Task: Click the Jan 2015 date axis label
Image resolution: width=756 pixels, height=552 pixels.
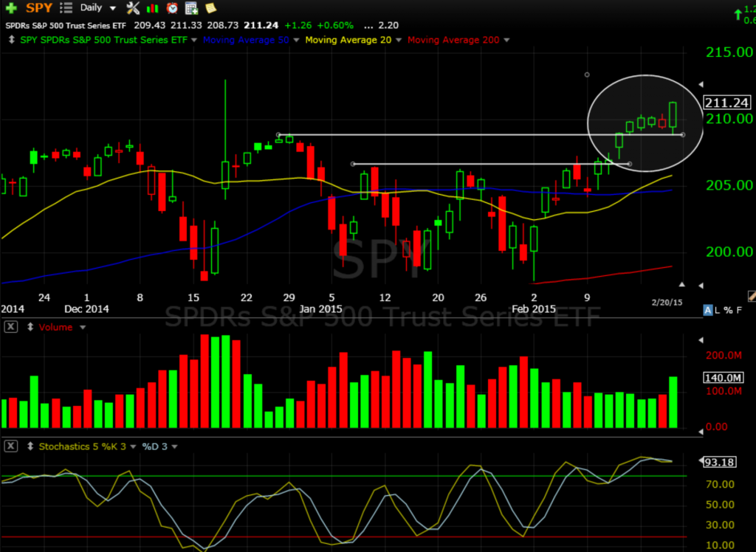Action: pyautogui.click(x=320, y=309)
